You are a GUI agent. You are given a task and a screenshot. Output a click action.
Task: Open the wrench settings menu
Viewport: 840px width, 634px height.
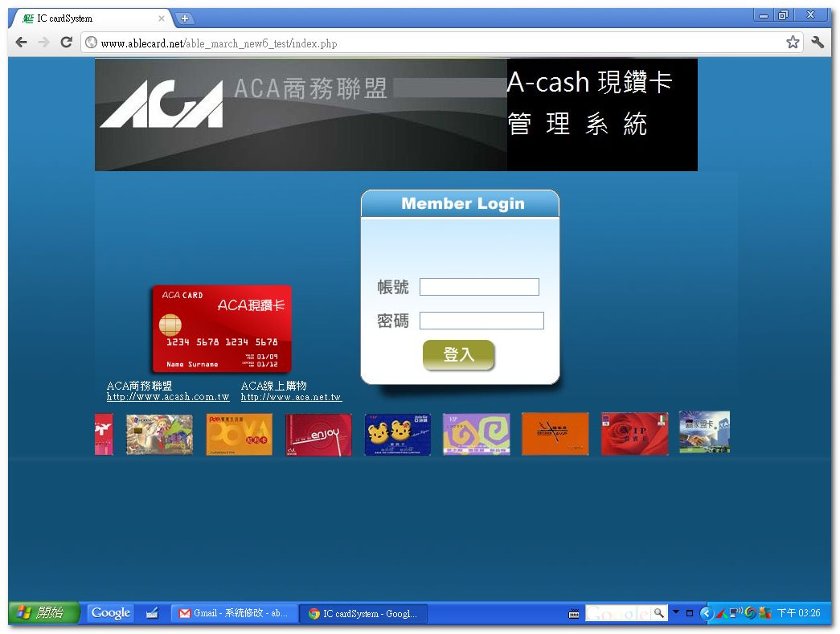(817, 43)
